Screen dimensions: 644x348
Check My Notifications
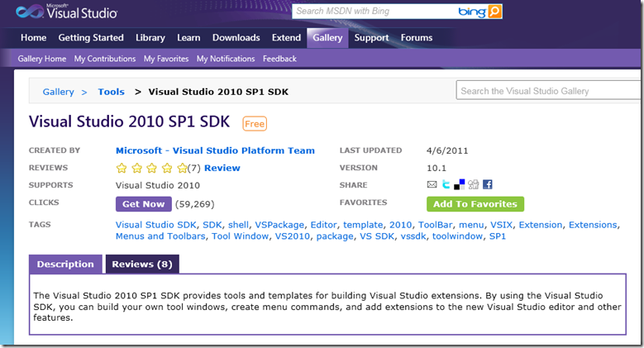[226, 59]
